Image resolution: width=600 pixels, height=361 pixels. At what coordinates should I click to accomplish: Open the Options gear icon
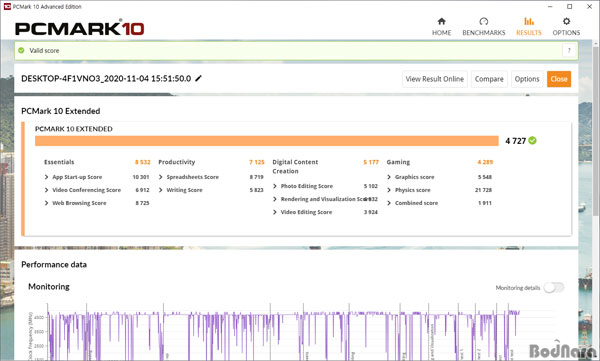pyautogui.click(x=566, y=21)
